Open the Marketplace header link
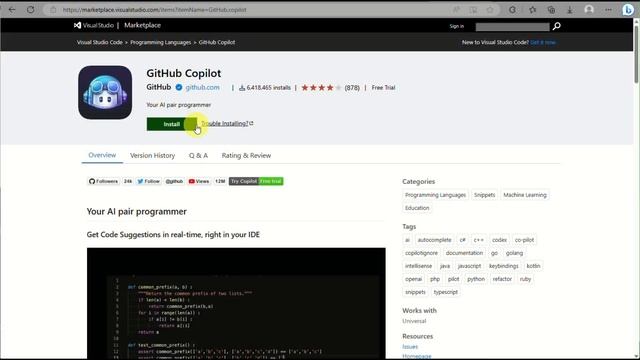This screenshot has width=640, height=360. click(142, 25)
